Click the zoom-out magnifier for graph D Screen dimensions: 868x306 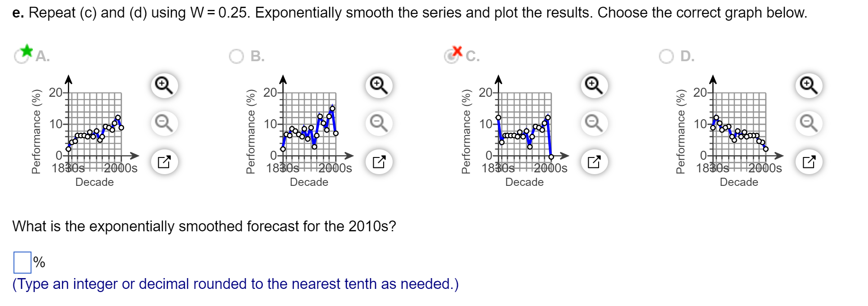807,122
